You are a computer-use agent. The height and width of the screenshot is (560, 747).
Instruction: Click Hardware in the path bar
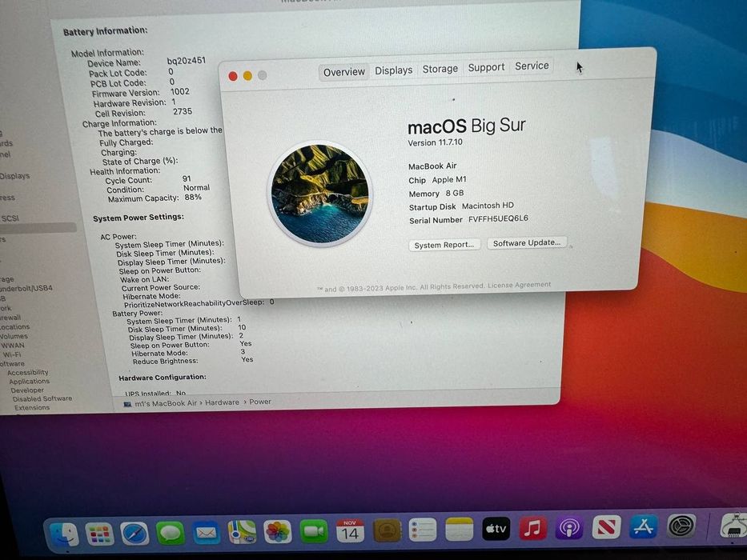(222, 402)
